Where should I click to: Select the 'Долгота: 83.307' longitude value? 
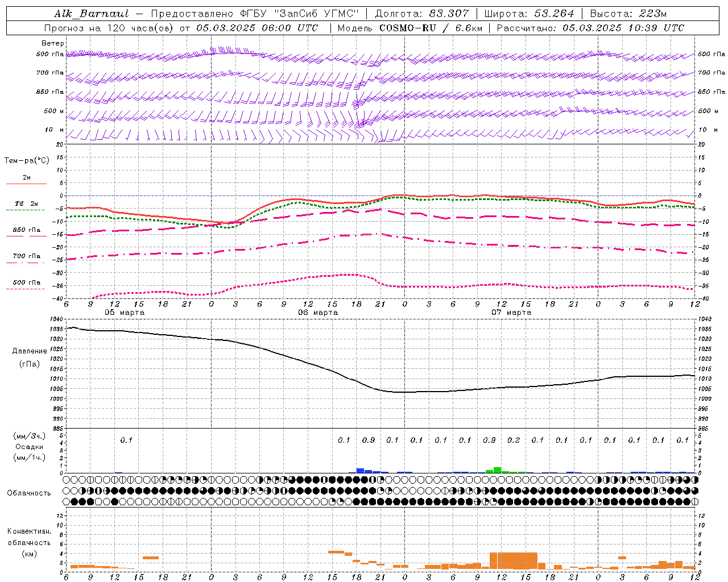[x=422, y=14]
